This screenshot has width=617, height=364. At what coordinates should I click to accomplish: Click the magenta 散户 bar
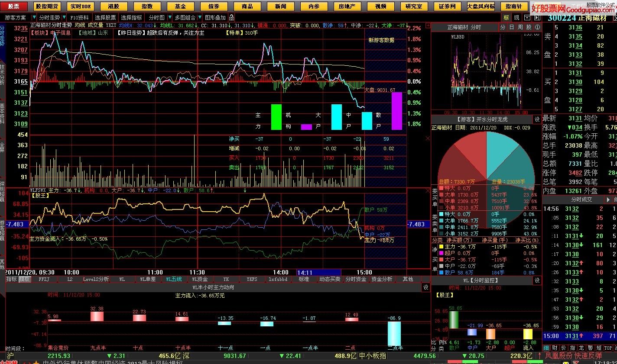[397, 111]
